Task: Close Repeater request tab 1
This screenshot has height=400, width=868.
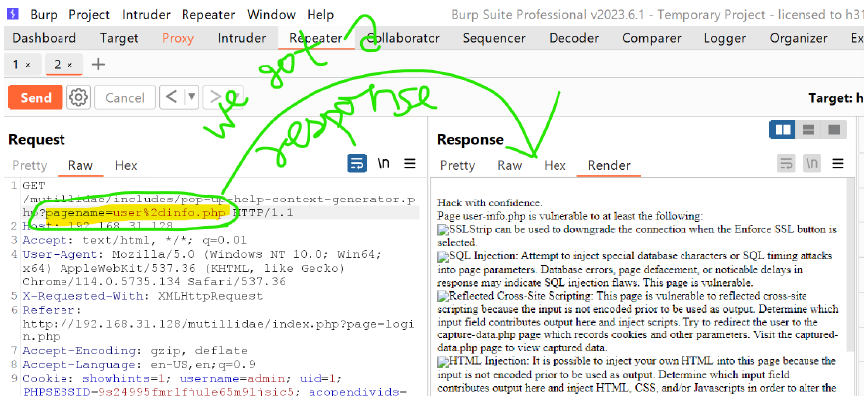Action: (x=28, y=66)
